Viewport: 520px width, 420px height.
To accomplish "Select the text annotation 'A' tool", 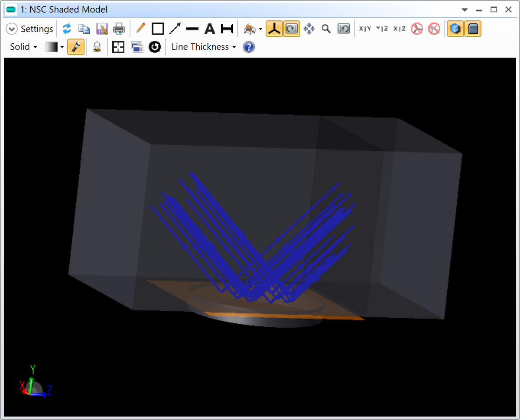I will point(210,29).
